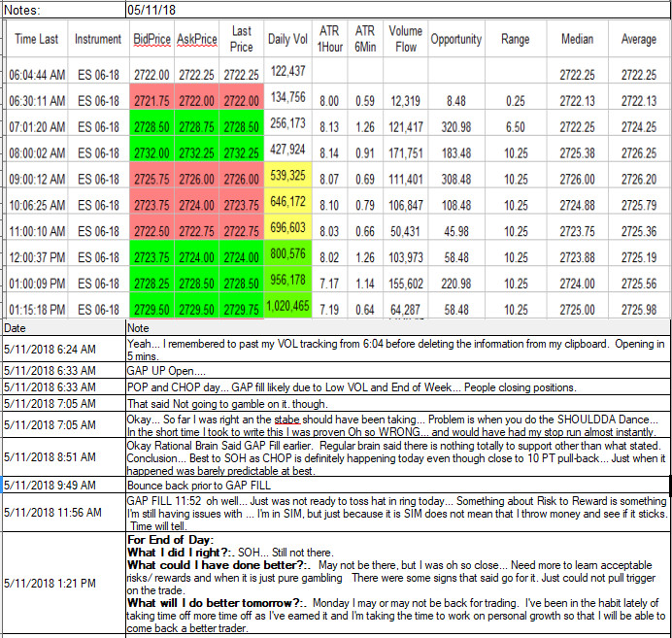This screenshot has width=672, height=638.
Task: Click ATR 1Hour value 7.17
Action: [x=329, y=285]
